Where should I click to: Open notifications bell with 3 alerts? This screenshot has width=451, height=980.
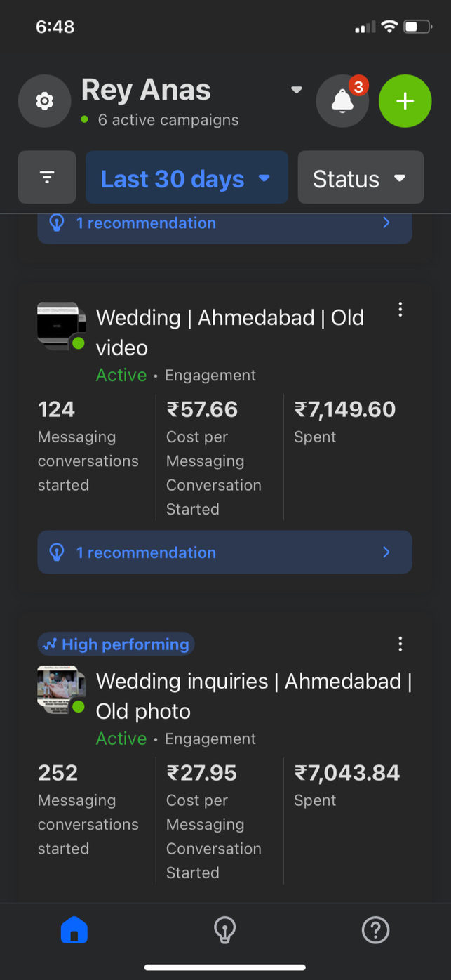[x=342, y=101]
